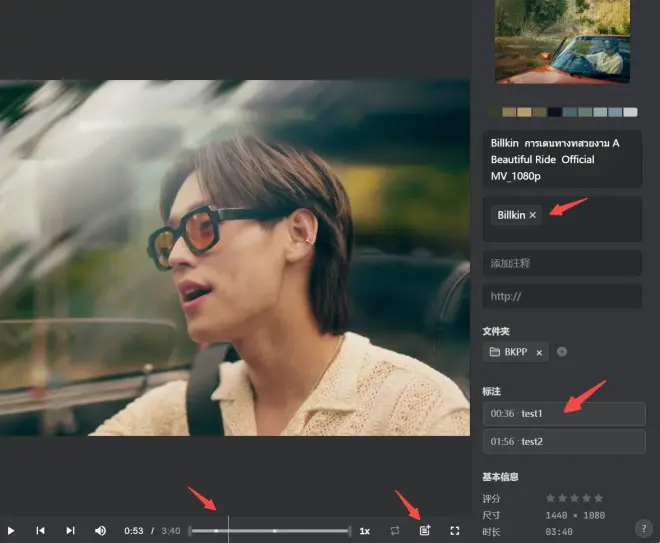Select the light teal eighth color swatch

click(x=600, y=112)
